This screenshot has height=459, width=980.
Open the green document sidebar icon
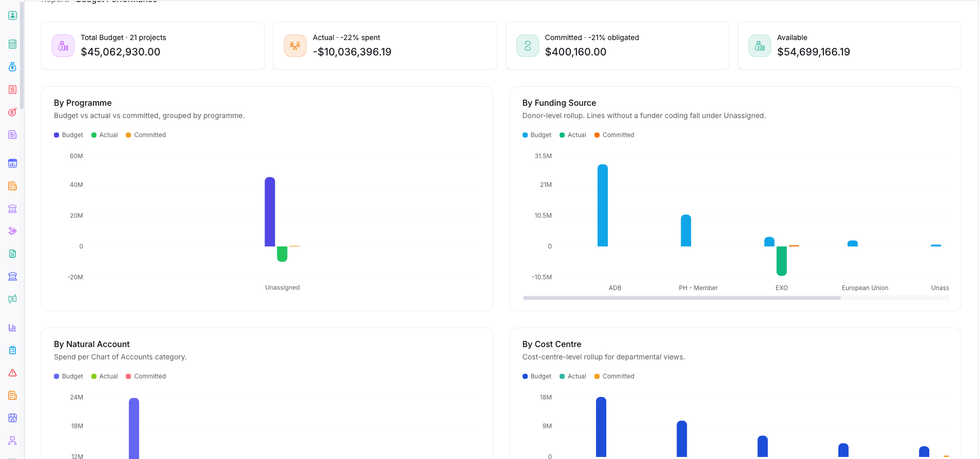pos(13,254)
